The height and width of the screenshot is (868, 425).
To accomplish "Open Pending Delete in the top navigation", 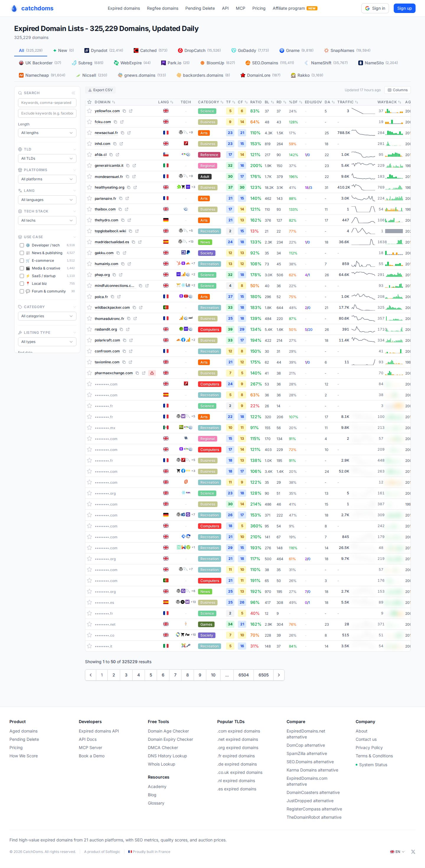I will [x=200, y=9].
